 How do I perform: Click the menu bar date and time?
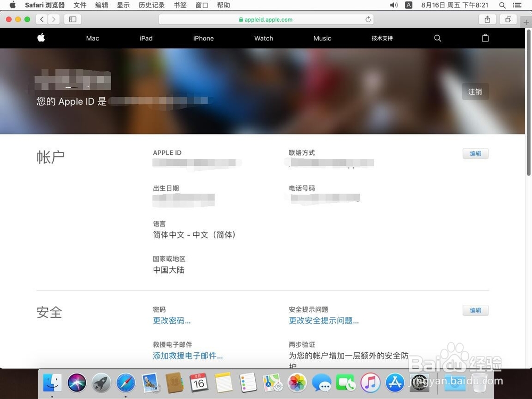(x=455, y=5)
